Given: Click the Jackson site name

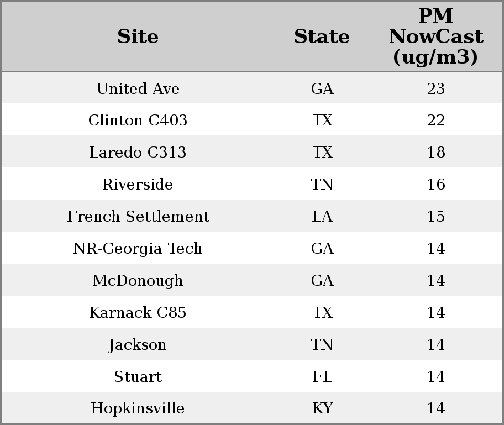Looking at the screenshot, I should [138, 345].
